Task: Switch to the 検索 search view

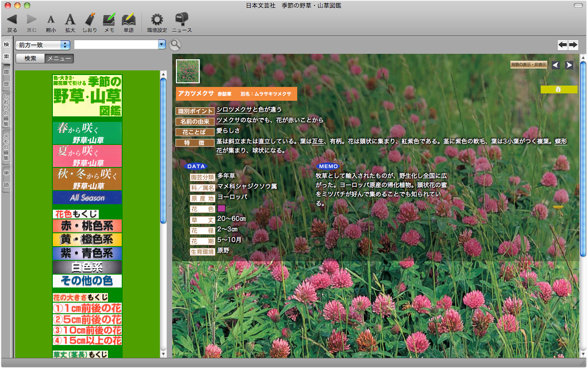Action: pyautogui.click(x=30, y=58)
